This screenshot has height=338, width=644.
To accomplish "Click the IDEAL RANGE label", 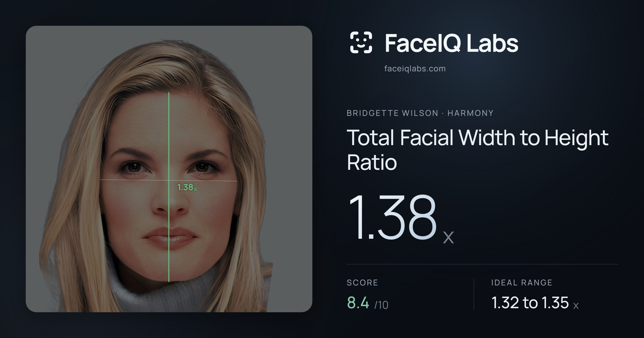I will click(522, 282).
